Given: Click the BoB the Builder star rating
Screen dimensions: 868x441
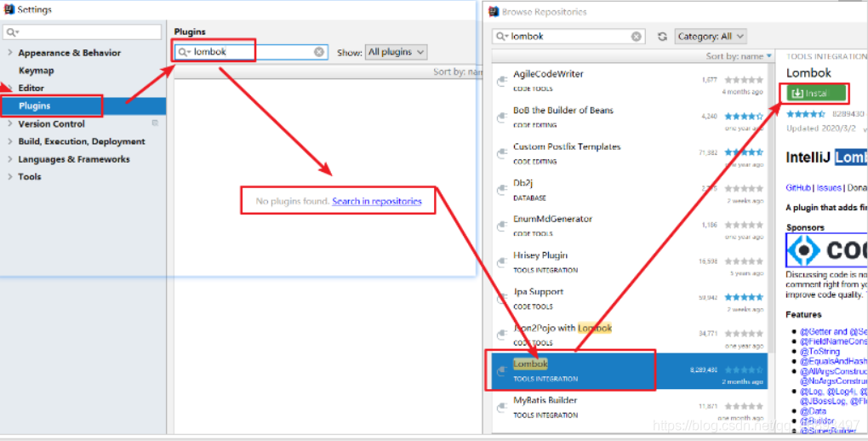Looking at the screenshot, I should click(744, 117).
